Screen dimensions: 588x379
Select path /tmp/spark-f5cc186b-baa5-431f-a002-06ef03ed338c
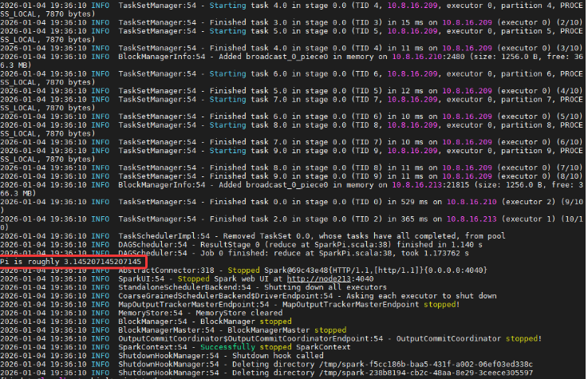425,365
